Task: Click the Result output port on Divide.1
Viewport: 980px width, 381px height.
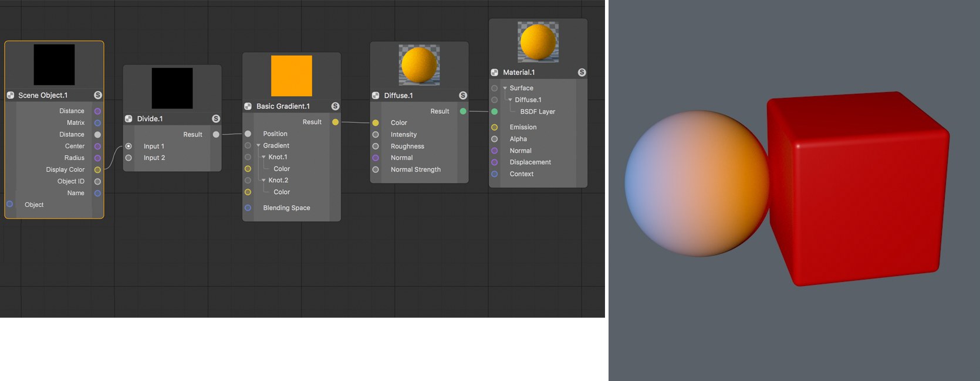Action: tap(216, 134)
